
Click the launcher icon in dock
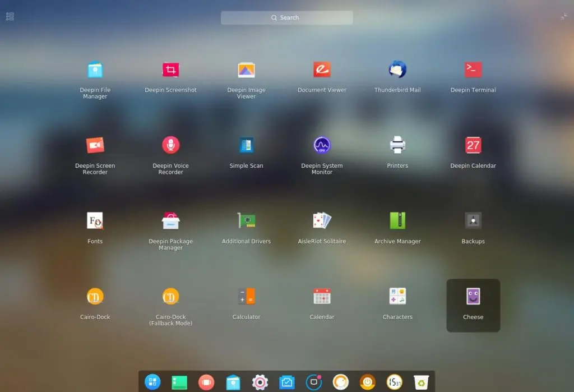click(152, 382)
